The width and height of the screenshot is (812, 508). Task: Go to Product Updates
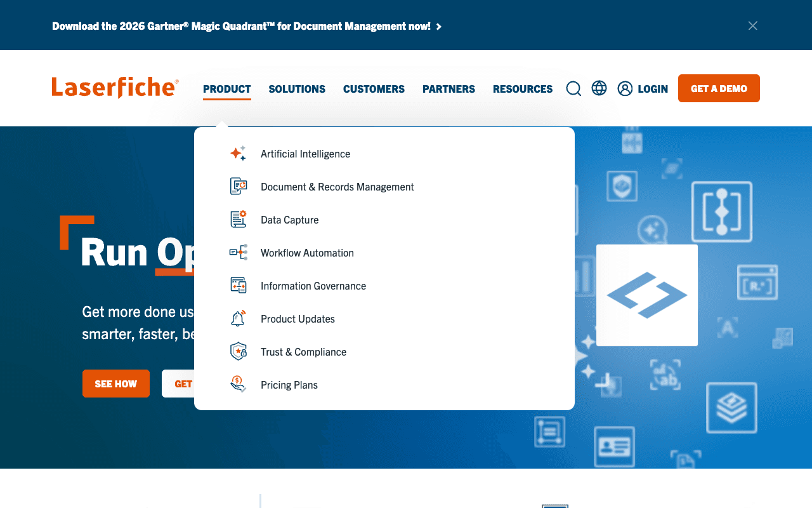(298, 319)
